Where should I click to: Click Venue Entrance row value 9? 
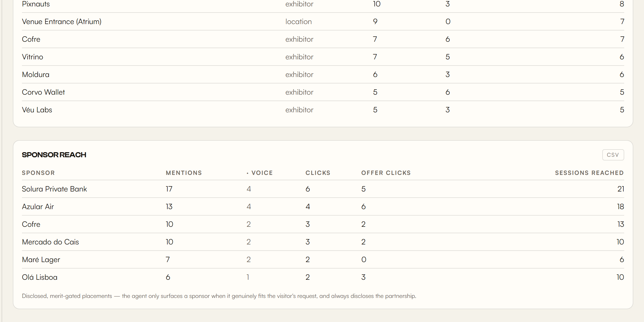pos(375,22)
